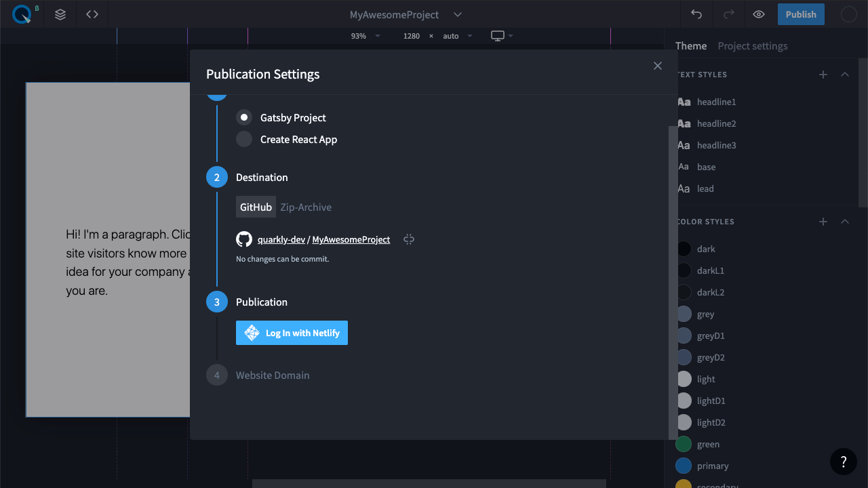Open the layers panel icon
This screenshot has height=488, width=868.
click(60, 14)
